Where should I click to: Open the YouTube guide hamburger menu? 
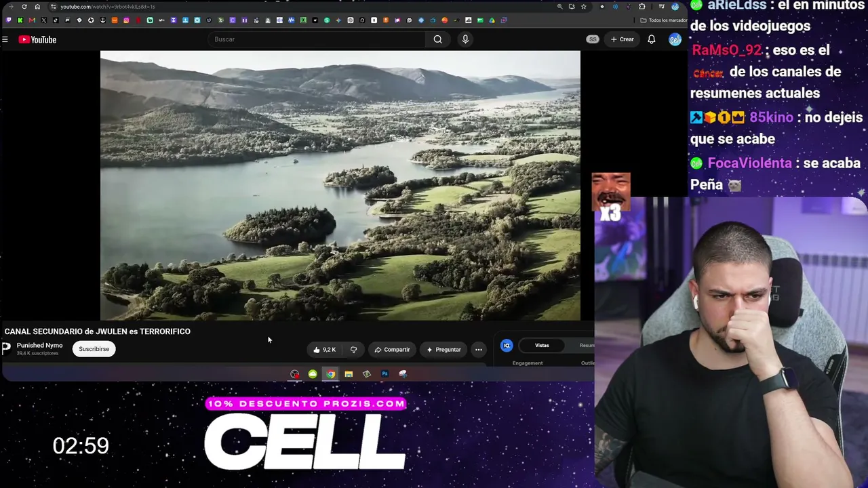(5, 39)
